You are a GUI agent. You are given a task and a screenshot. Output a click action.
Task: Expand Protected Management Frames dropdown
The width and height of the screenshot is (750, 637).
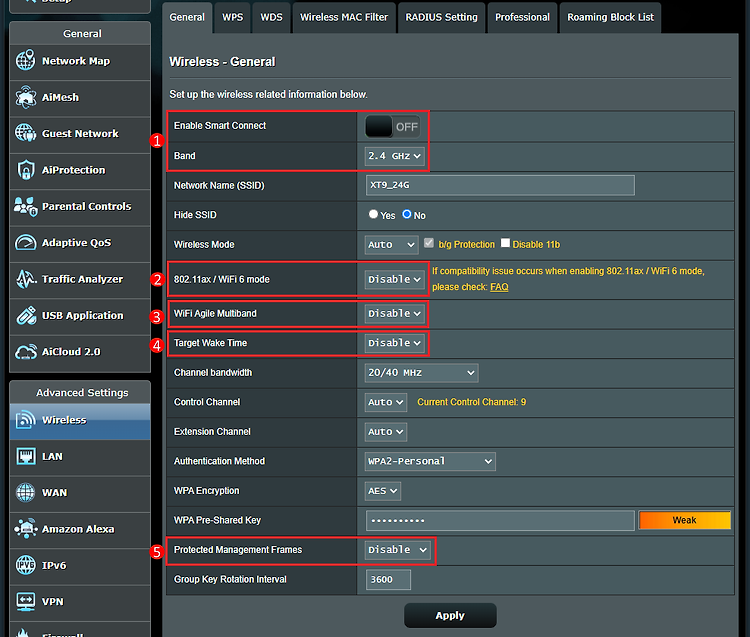397,550
